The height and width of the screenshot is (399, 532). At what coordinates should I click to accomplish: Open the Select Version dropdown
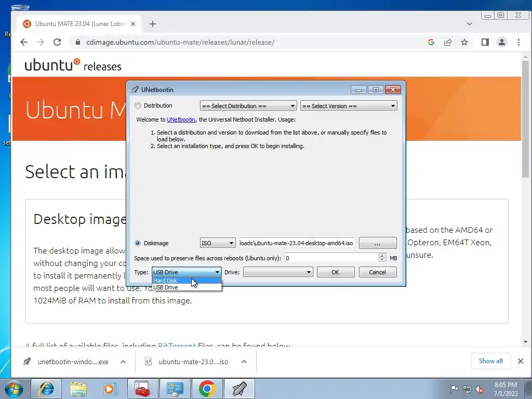coord(349,106)
